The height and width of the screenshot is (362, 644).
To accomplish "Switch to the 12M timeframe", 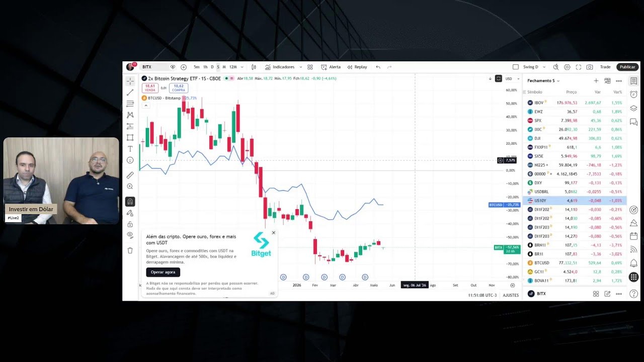I will click(x=233, y=67).
